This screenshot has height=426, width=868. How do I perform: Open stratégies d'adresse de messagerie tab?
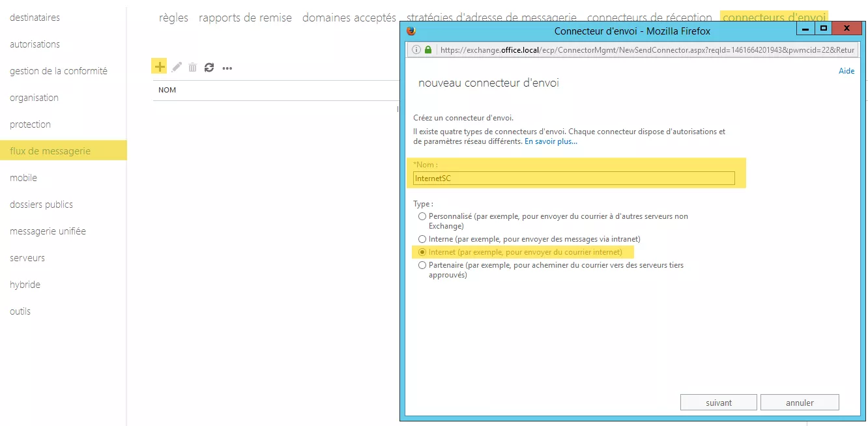coord(491,18)
